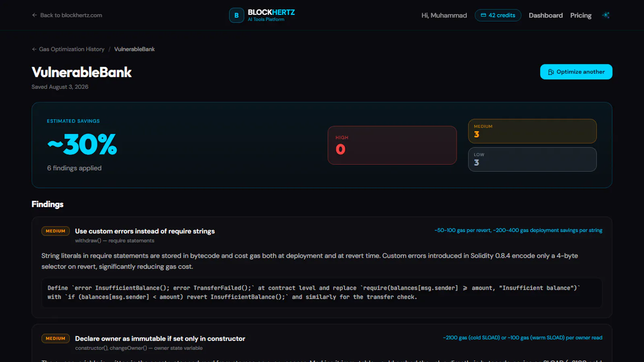Click the Optimize another button
644x362 pixels.
coord(576,72)
